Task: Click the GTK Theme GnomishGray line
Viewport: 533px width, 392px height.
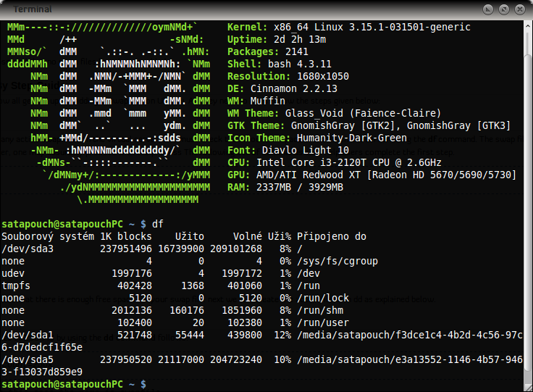Action: [x=369, y=125]
